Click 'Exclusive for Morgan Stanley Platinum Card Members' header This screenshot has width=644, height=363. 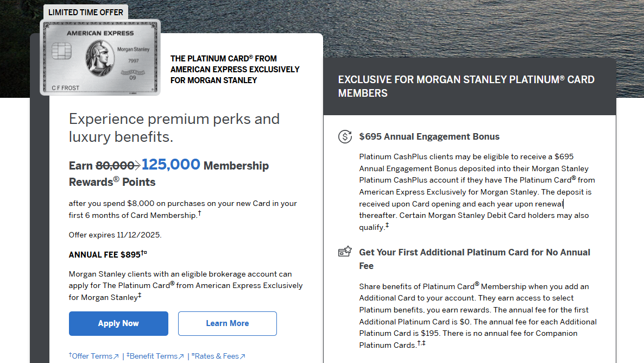coord(466,86)
